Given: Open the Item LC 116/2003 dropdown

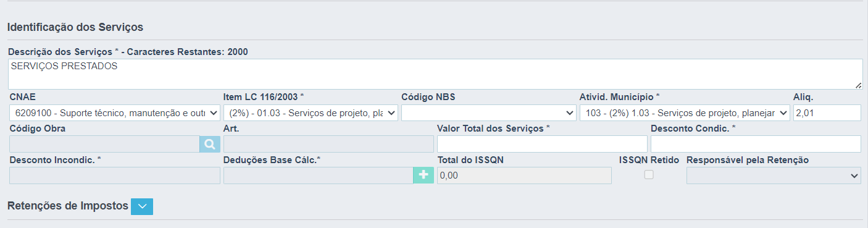Looking at the screenshot, I should click(311, 112).
